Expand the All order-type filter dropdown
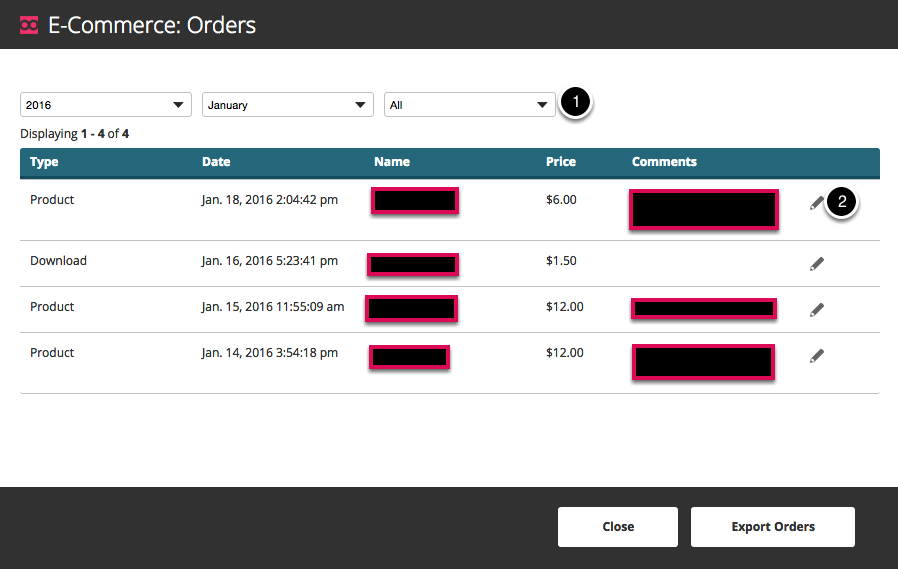Image resolution: width=898 pixels, height=571 pixels. [470, 105]
